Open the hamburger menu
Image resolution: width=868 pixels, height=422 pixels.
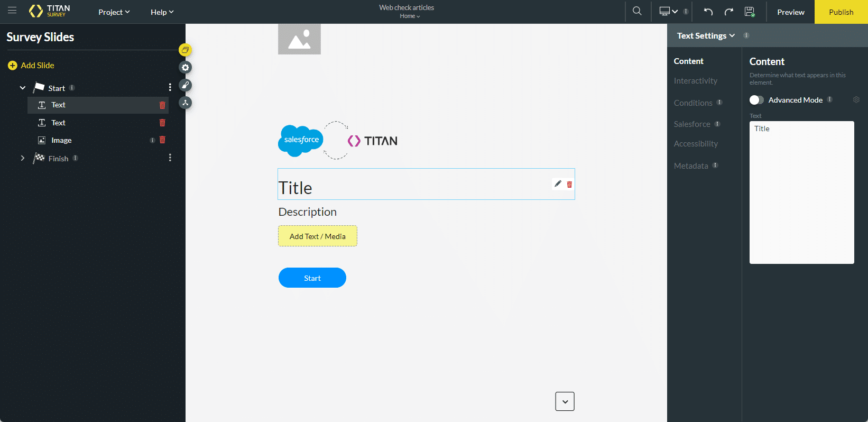pos(12,11)
